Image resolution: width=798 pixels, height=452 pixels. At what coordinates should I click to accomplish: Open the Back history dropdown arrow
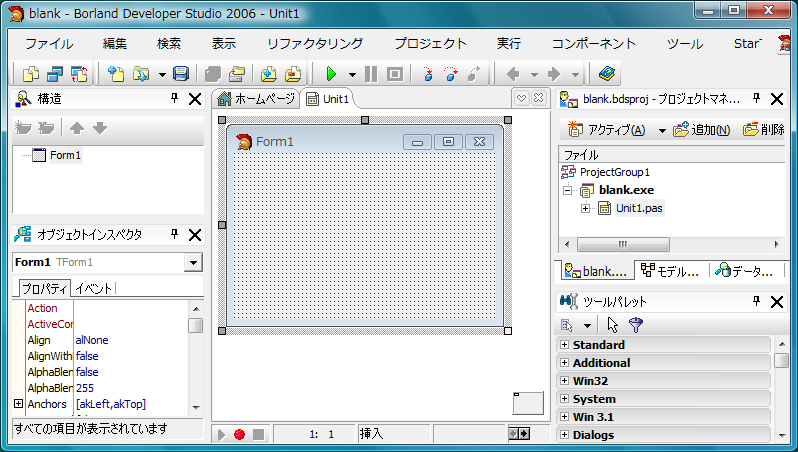tap(534, 75)
